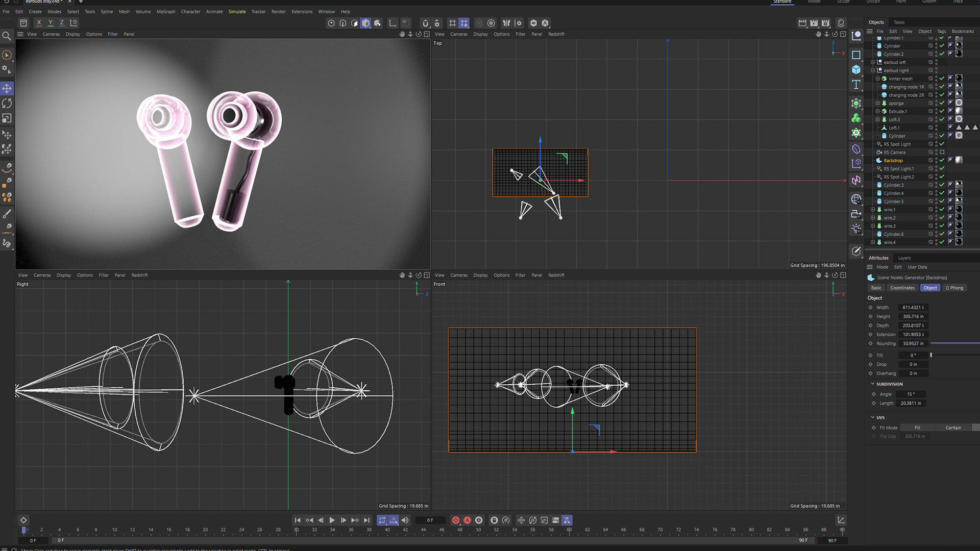Select the Spline tool menu item
The image size is (980, 551).
tap(106, 11)
